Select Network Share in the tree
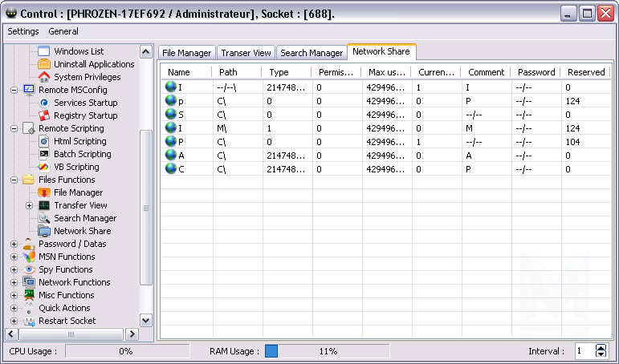This screenshot has height=364, width=619. click(x=82, y=231)
